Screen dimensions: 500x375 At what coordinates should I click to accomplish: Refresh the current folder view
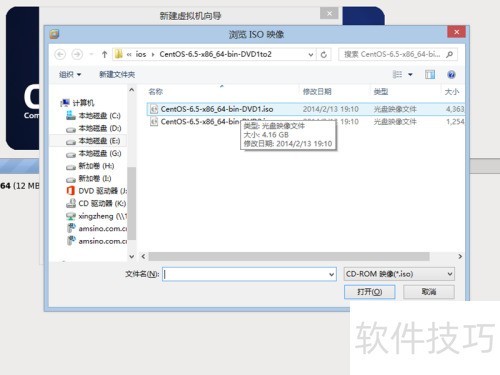324,55
